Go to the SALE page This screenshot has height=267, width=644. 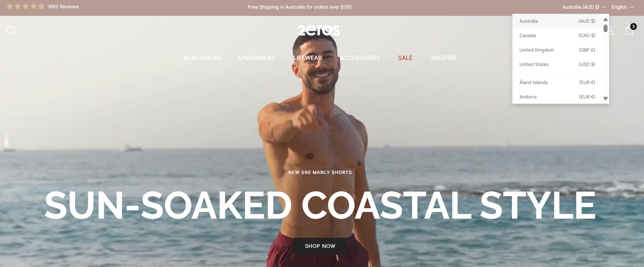(405, 58)
